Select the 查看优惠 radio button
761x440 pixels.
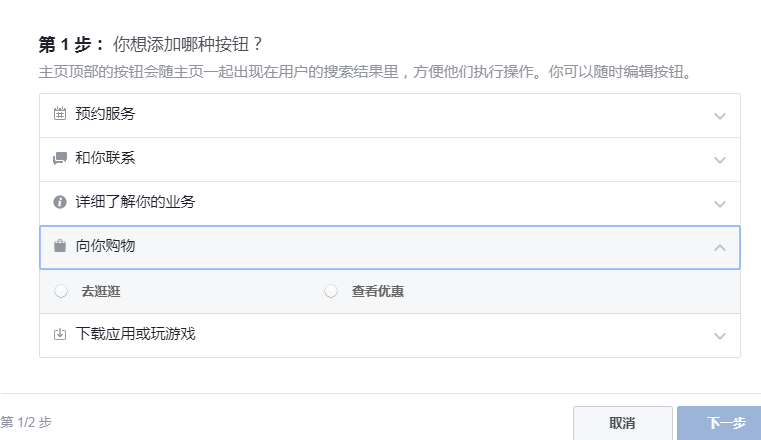[x=331, y=291]
